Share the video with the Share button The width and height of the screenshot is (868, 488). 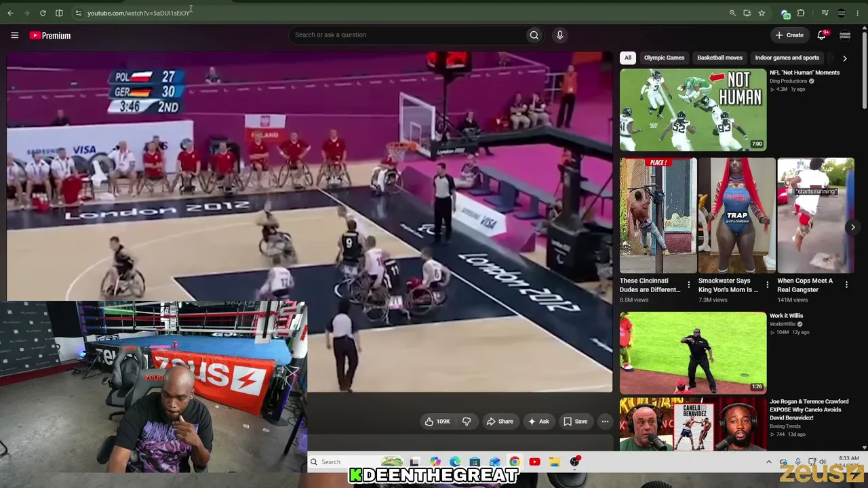(x=500, y=422)
